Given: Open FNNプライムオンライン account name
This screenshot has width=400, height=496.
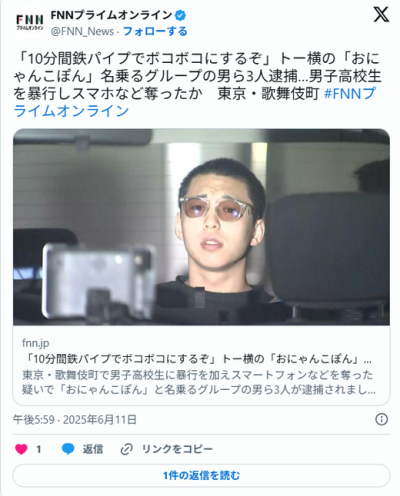Looking at the screenshot, I should 111,15.
